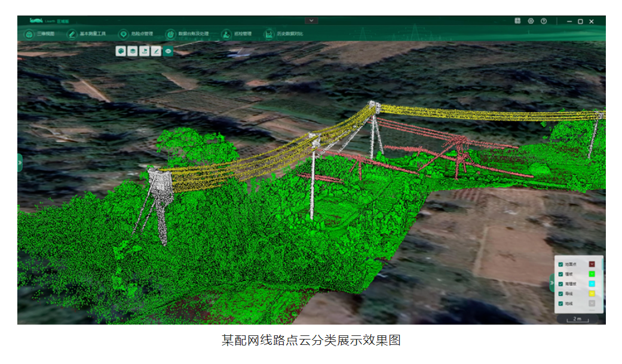
Task: Expand the dropdown chevron at top center
Action: [x=311, y=21]
